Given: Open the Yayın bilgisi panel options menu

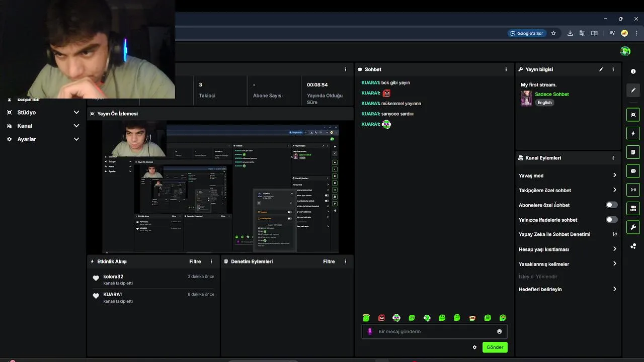Looking at the screenshot, I should click(613, 69).
